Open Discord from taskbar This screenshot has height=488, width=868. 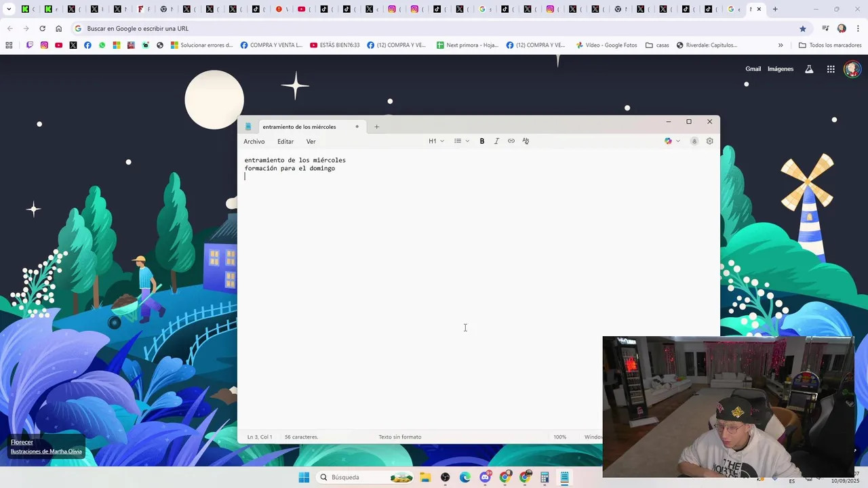click(485, 477)
